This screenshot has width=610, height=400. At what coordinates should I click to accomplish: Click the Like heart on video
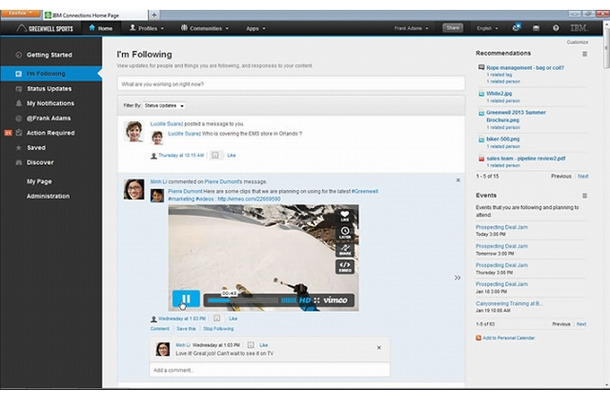[345, 216]
